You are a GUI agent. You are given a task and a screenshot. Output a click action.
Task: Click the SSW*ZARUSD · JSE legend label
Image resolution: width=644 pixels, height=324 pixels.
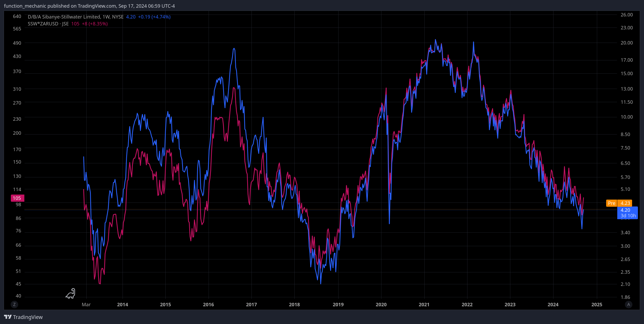[x=48, y=24]
